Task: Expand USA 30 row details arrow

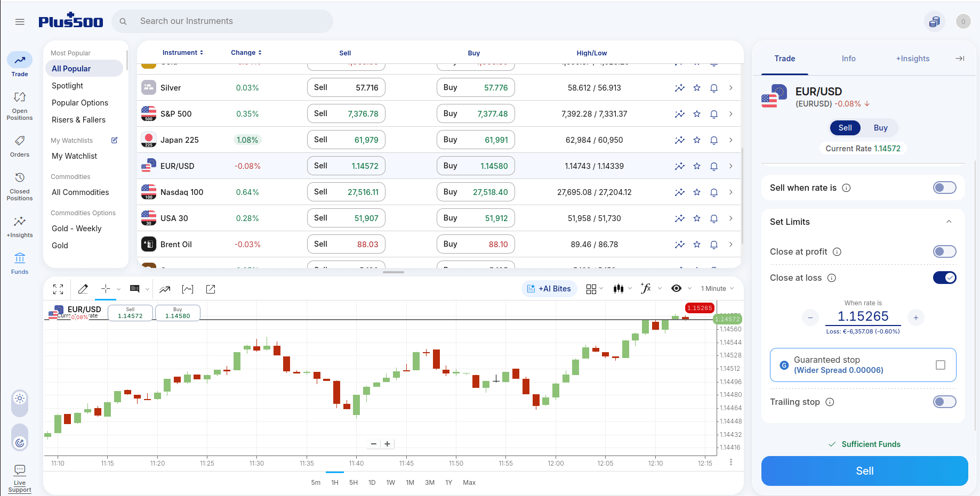Action: click(x=730, y=218)
